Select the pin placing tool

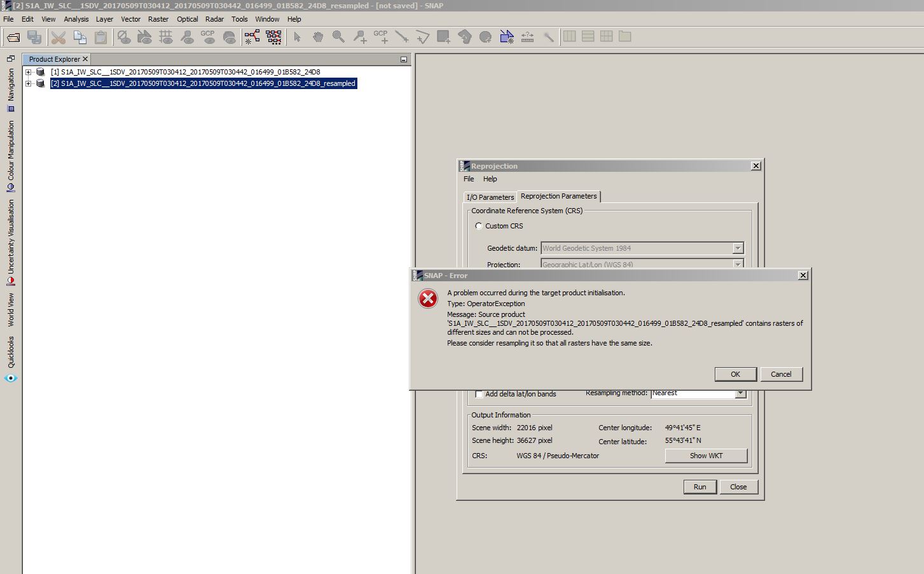(x=360, y=38)
